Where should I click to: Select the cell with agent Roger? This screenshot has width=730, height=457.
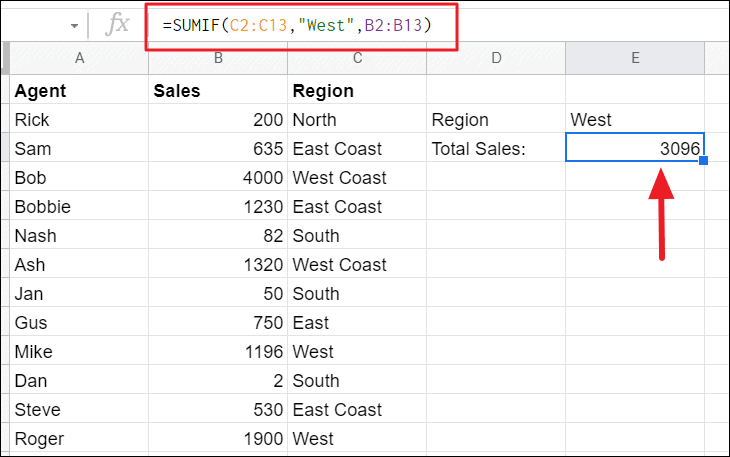click(x=79, y=439)
